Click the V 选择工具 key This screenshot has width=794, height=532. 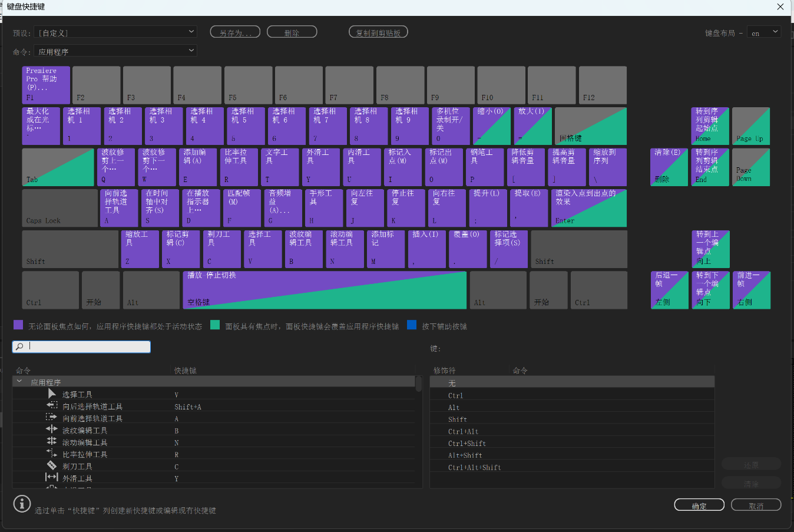tap(263, 249)
